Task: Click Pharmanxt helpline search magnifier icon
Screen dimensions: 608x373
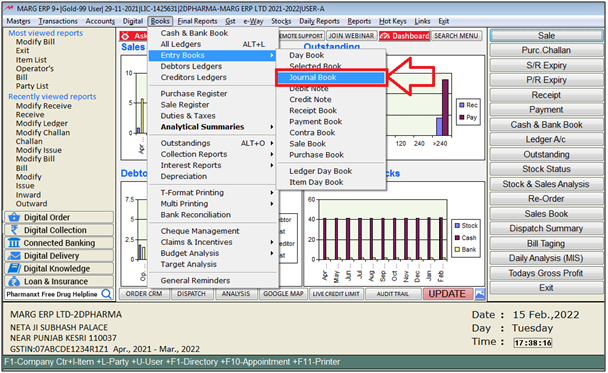Action: [106, 294]
